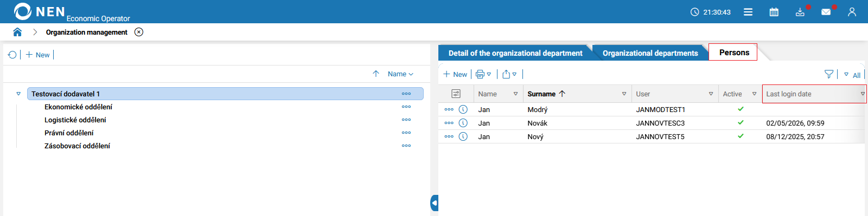Open row actions for Nový
Viewport: 868px width, 216px height.
coord(449,136)
